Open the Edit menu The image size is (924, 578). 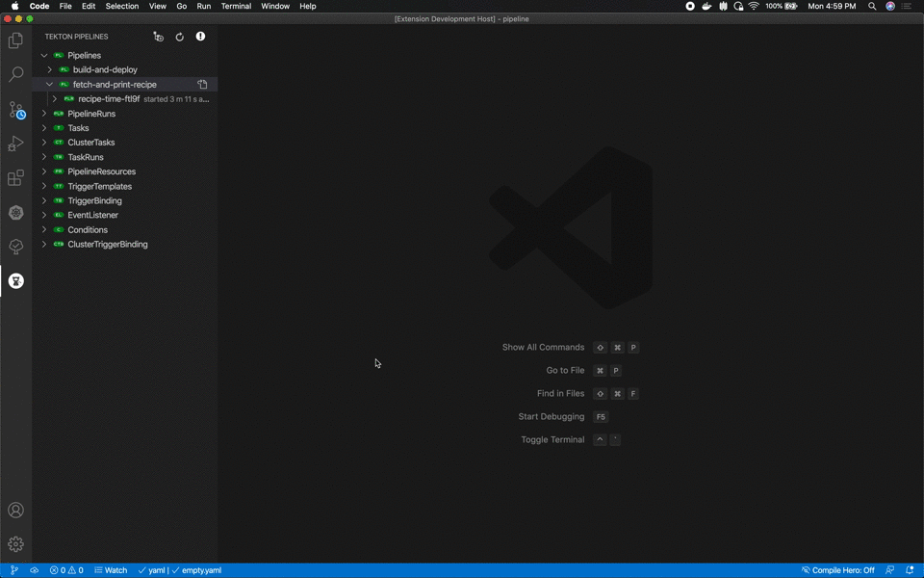(89, 6)
